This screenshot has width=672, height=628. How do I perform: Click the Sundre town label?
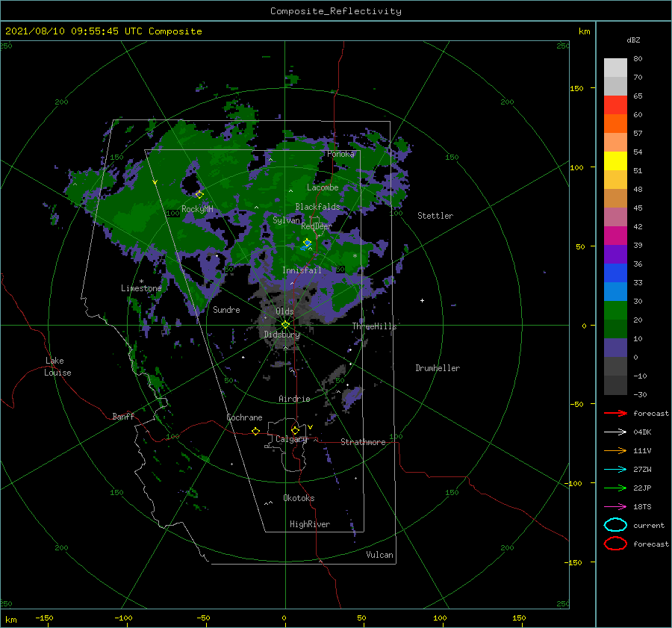226,309
